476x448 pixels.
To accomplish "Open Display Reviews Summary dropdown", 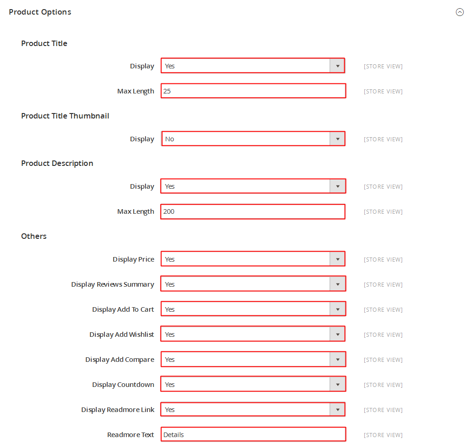I will [x=253, y=284].
